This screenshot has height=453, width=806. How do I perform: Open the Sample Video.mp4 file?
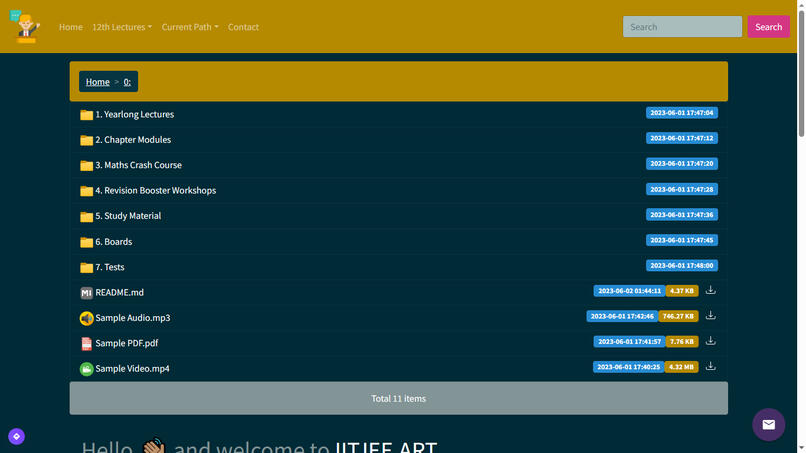coord(132,369)
